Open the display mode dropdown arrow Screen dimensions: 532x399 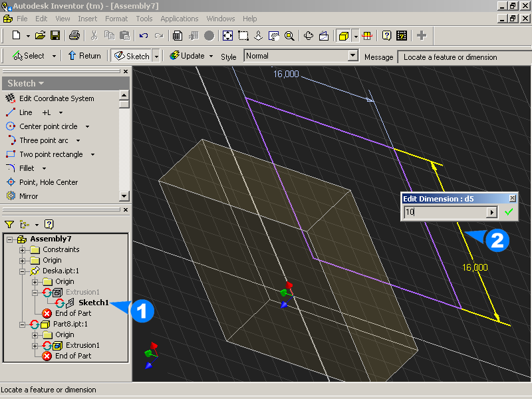[x=356, y=36]
